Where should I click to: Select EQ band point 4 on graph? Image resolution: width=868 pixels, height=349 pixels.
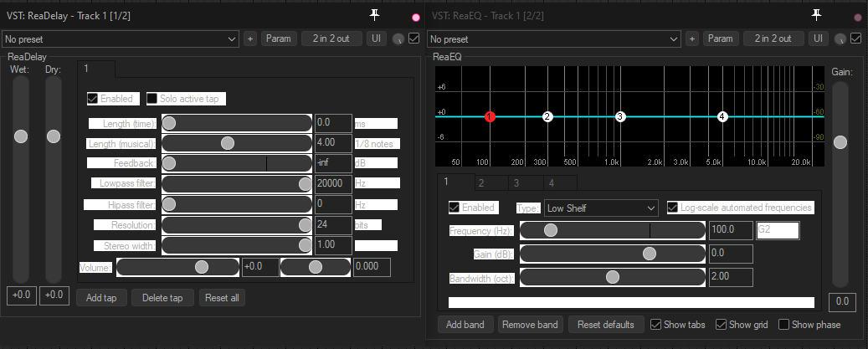tap(722, 116)
